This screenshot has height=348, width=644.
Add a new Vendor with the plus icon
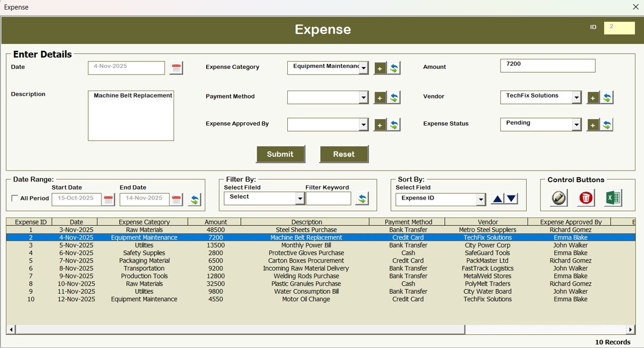593,98
